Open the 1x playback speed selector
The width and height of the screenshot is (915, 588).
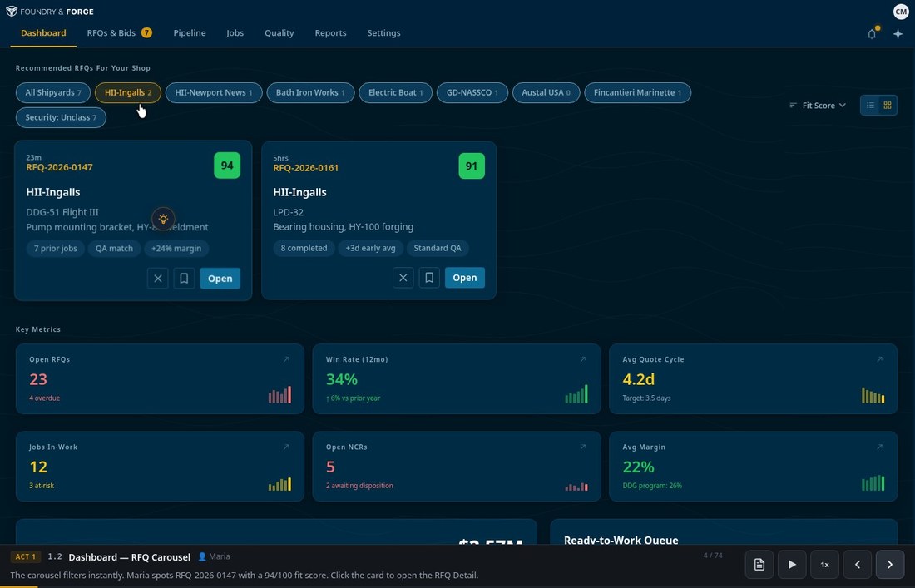tap(824, 564)
